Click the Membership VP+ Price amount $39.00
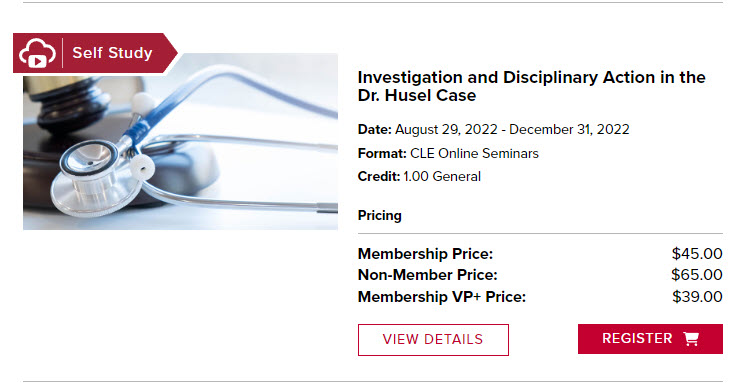Viewport: 752px width, 383px height. coord(697,297)
